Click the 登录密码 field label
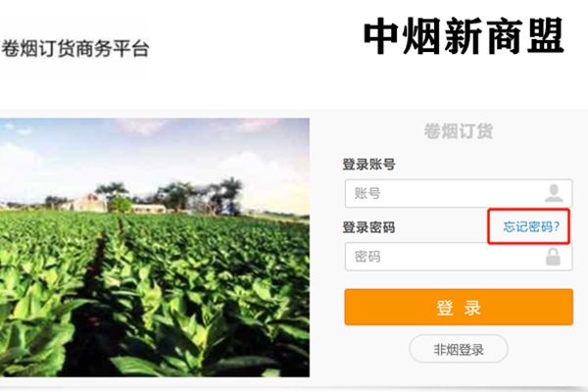Viewport: 588px width, 392px height. pos(368,227)
